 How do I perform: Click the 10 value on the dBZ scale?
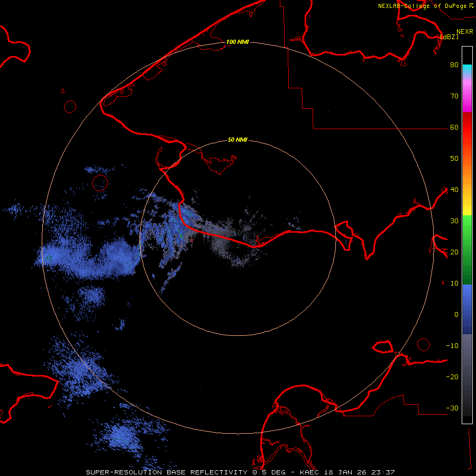[x=454, y=283]
